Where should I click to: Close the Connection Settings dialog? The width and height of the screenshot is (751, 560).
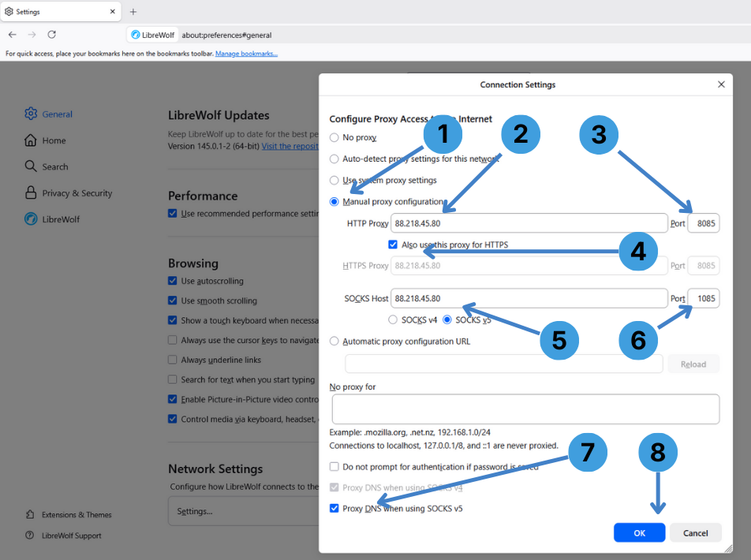click(x=721, y=84)
